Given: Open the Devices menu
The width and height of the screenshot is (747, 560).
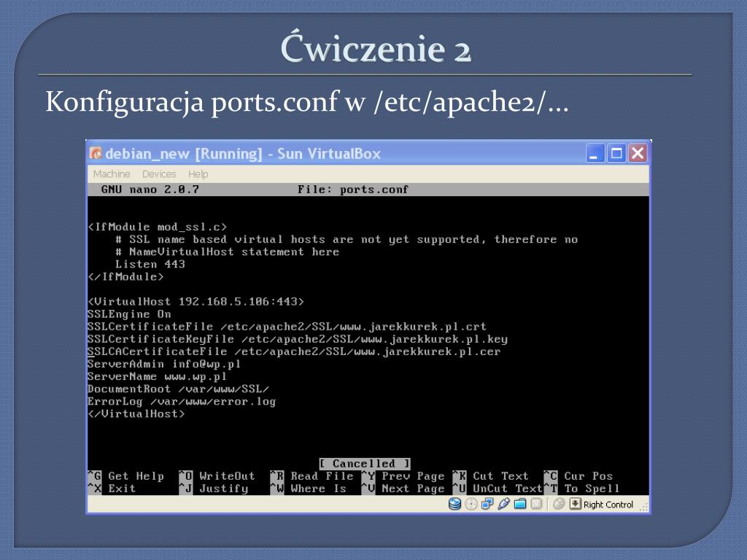Looking at the screenshot, I should [159, 174].
